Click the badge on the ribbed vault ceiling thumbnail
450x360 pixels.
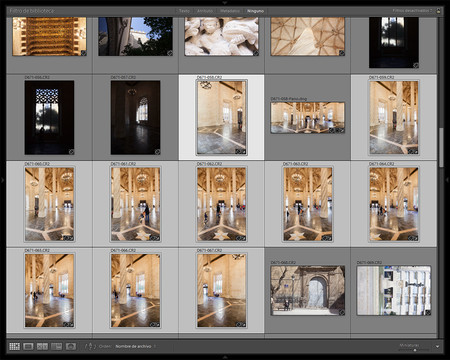(x=342, y=53)
